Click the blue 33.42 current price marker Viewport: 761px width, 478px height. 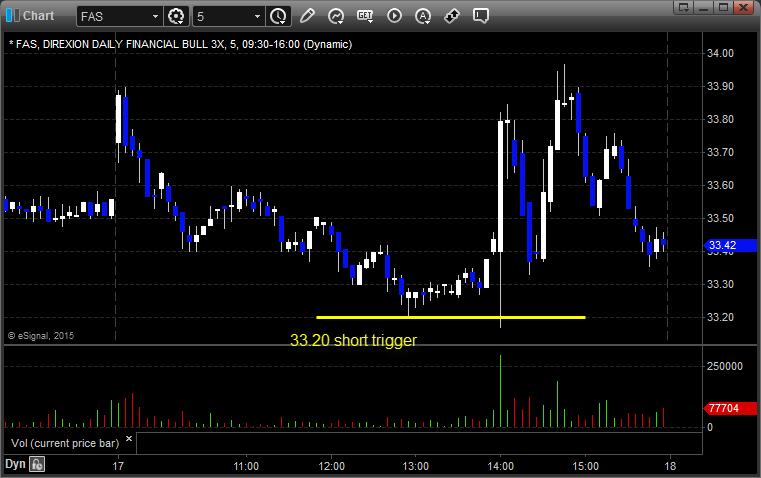pos(730,245)
